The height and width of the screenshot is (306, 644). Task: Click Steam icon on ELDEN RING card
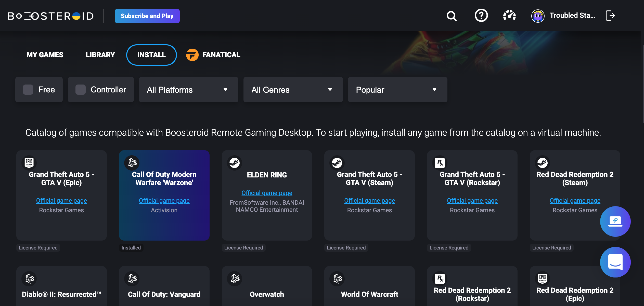click(235, 162)
